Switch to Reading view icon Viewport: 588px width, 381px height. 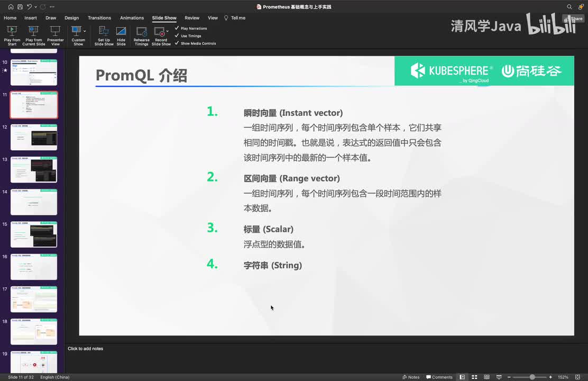487,377
